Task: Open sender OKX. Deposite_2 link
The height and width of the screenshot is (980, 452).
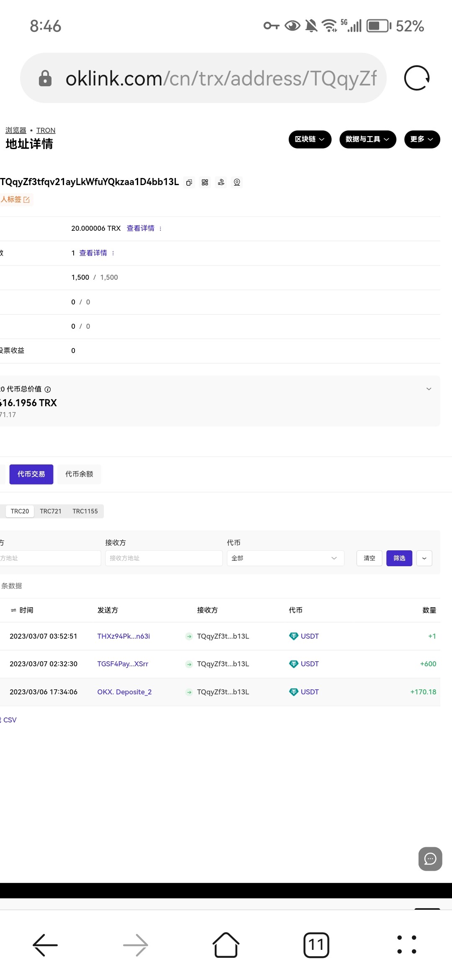Action: pyautogui.click(x=124, y=692)
